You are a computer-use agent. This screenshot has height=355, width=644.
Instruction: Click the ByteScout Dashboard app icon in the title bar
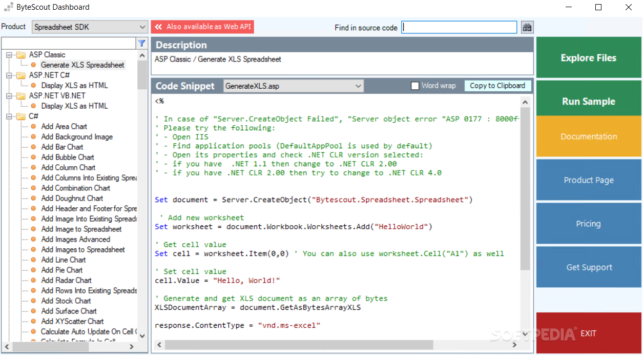point(9,7)
